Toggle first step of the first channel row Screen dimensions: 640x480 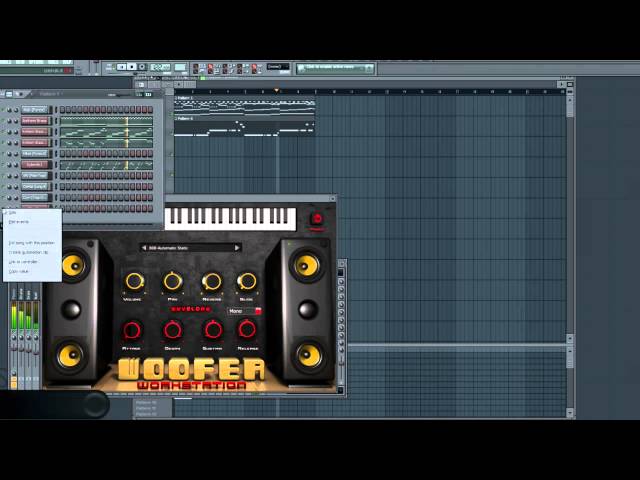[x=63, y=110]
